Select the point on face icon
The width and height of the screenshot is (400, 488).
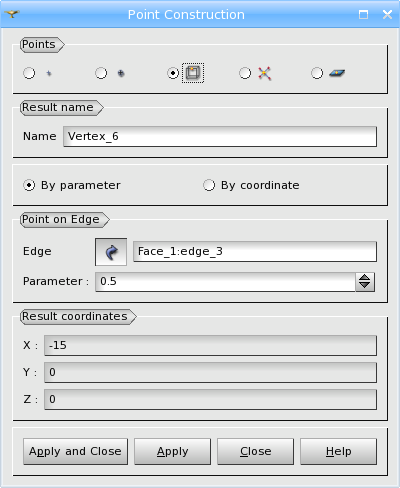click(337, 73)
